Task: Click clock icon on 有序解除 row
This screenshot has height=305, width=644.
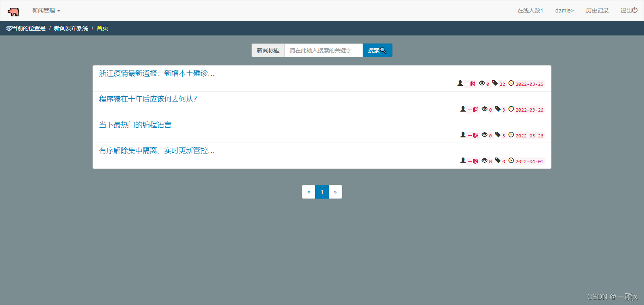Action: click(x=511, y=160)
